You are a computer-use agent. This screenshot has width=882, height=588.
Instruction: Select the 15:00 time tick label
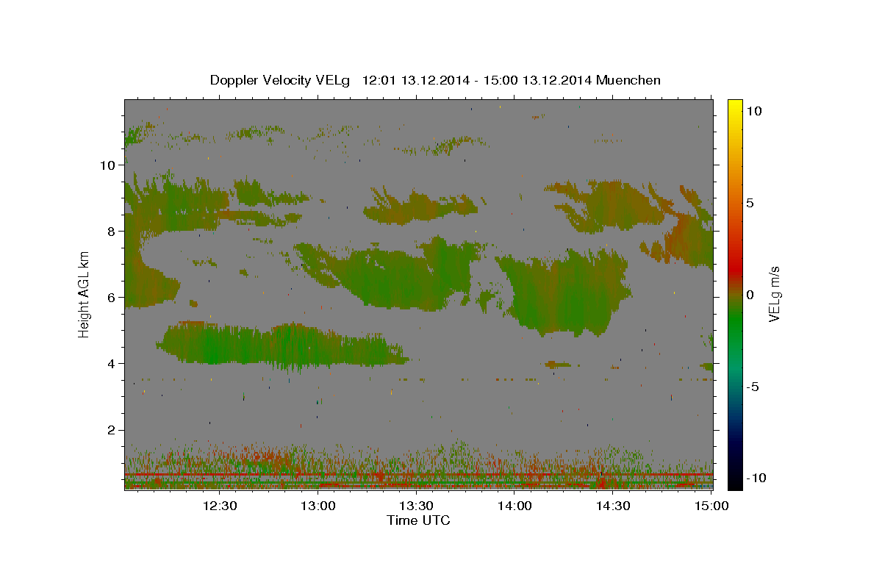click(x=710, y=506)
